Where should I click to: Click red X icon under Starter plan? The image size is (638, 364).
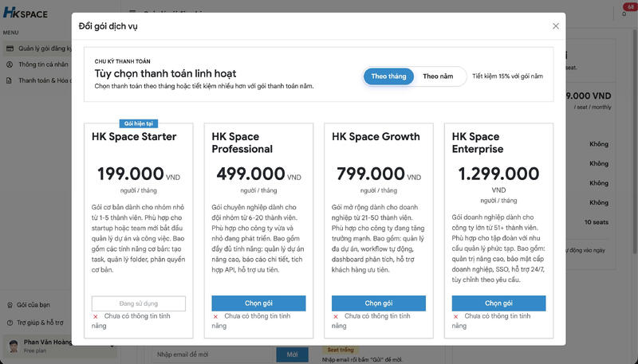click(95, 316)
